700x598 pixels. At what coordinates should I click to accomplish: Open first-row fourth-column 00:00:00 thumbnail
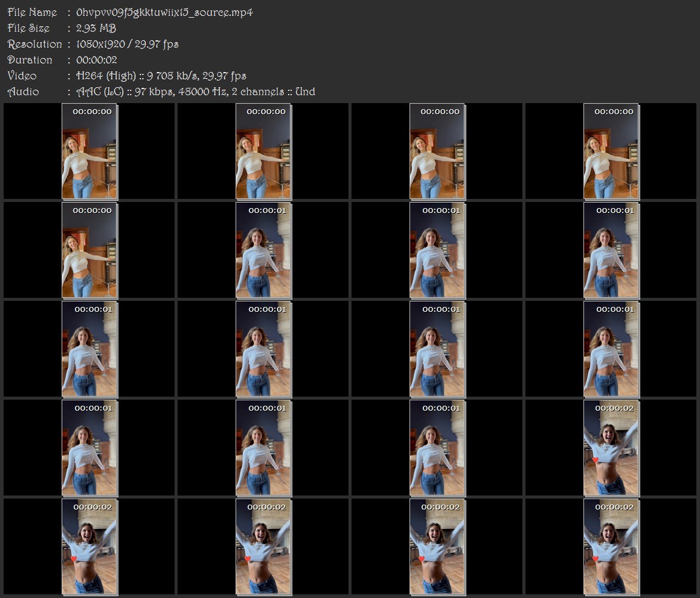pyautogui.click(x=611, y=151)
